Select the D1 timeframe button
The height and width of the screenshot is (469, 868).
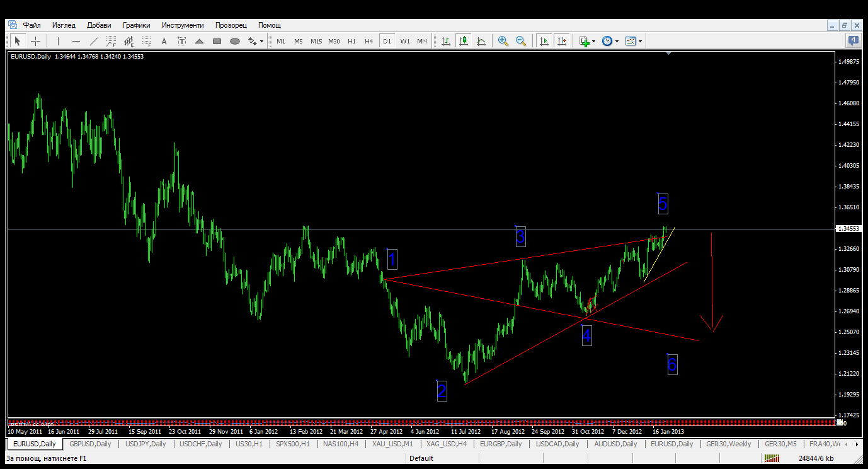tap(387, 41)
